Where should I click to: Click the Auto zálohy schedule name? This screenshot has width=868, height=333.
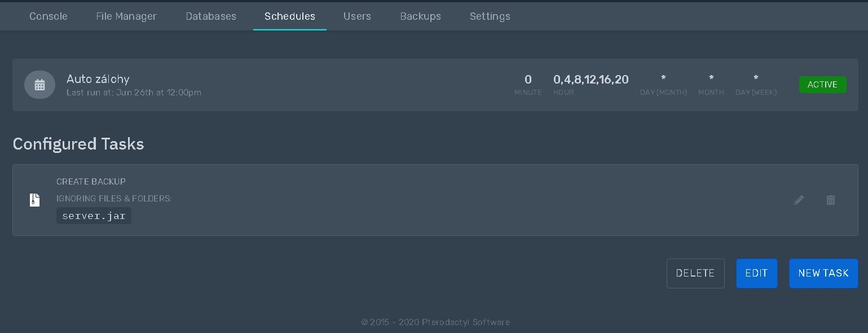tap(98, 79)
